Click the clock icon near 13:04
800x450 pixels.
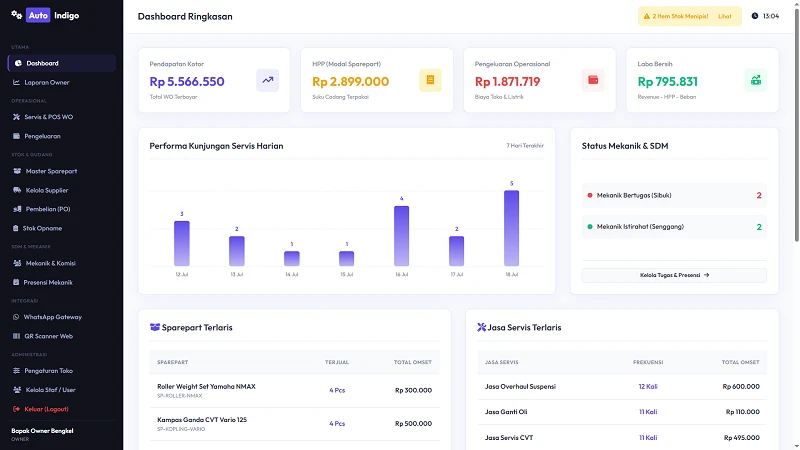755,16
